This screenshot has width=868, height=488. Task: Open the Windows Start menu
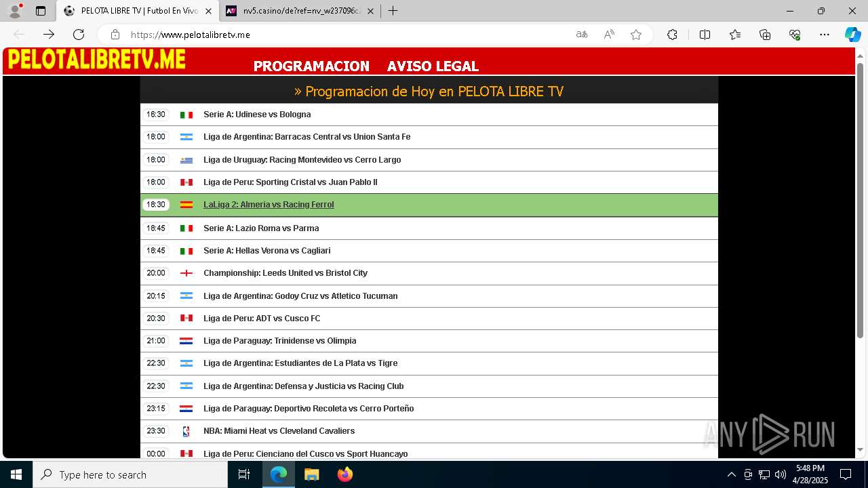(16, 474)
